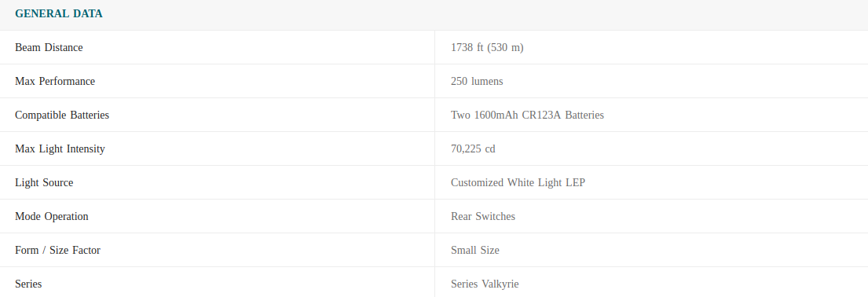Click Two 1600mAh CR123A Batteries text
The image size is (868, 297).
pyautogui.click(x=528, y=115)
